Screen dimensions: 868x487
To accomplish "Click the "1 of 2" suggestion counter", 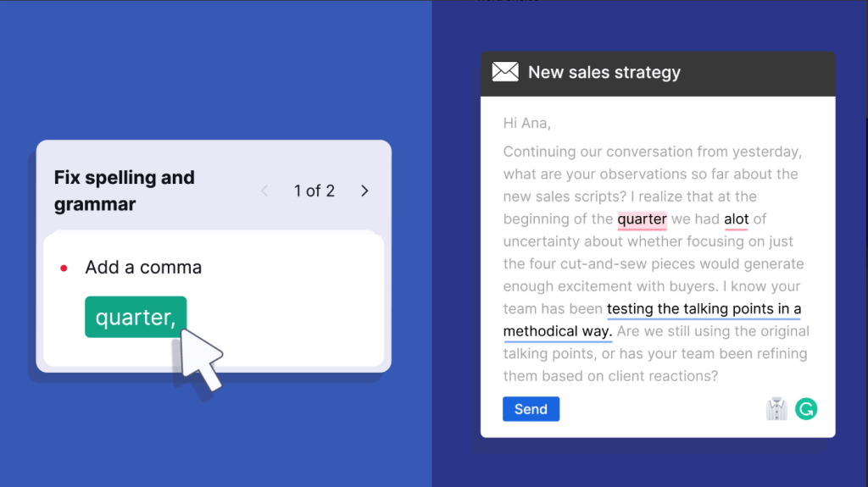I will click(x=314, y=191).
